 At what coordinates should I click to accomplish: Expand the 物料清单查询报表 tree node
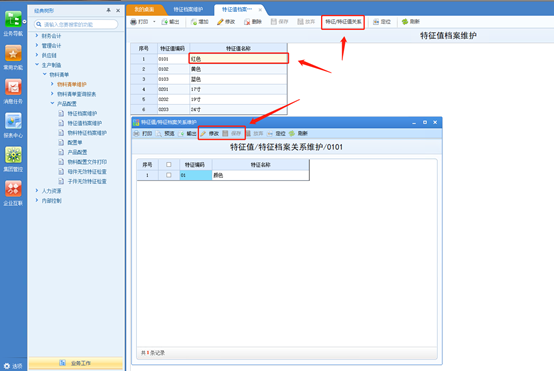52,94
